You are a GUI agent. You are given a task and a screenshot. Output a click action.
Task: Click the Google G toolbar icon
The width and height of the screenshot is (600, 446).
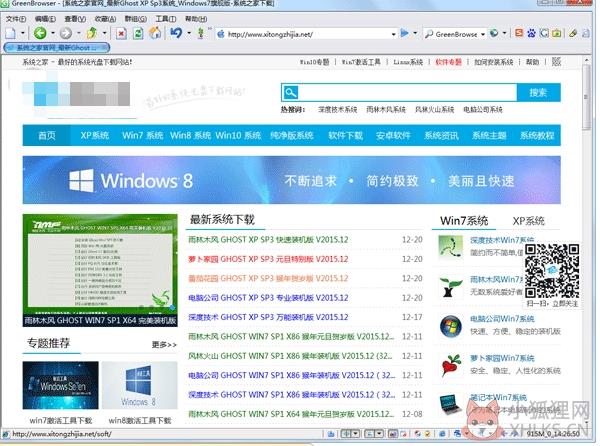[544, 33]
